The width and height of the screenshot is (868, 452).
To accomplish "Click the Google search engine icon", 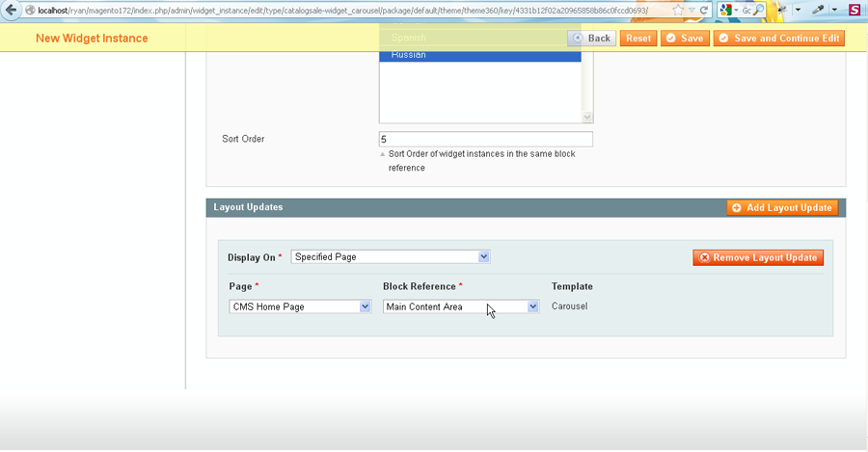I will tap(726, 10).
